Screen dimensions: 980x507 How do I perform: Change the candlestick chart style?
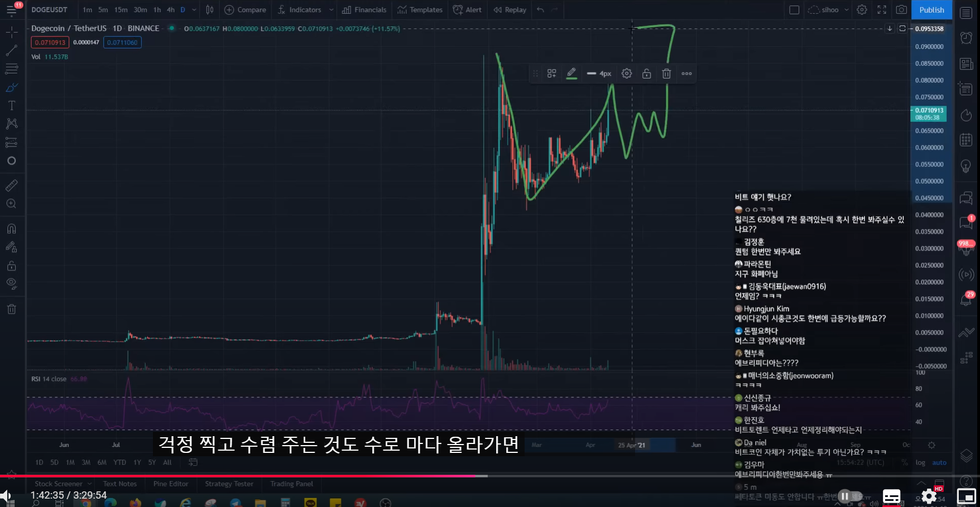click(210, 9)
